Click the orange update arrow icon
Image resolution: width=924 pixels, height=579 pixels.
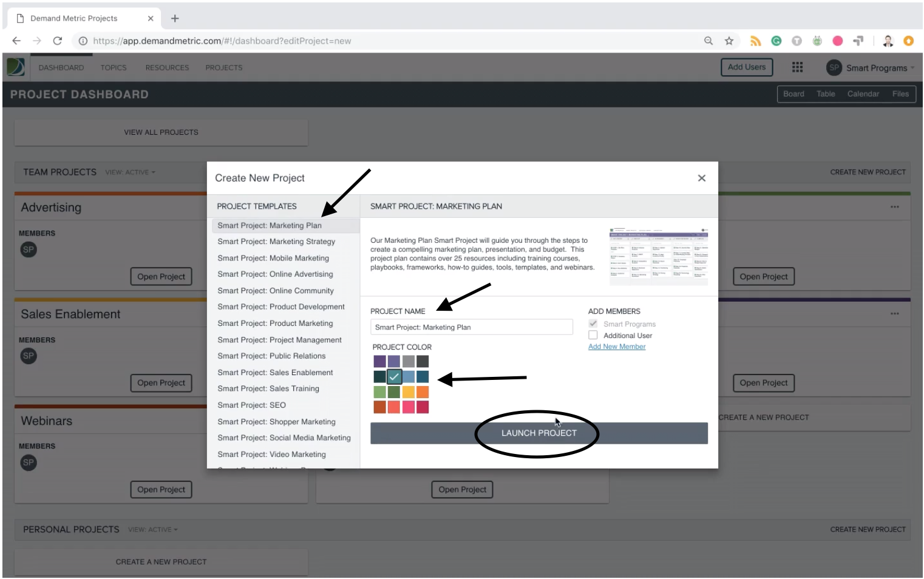(909, 41)
